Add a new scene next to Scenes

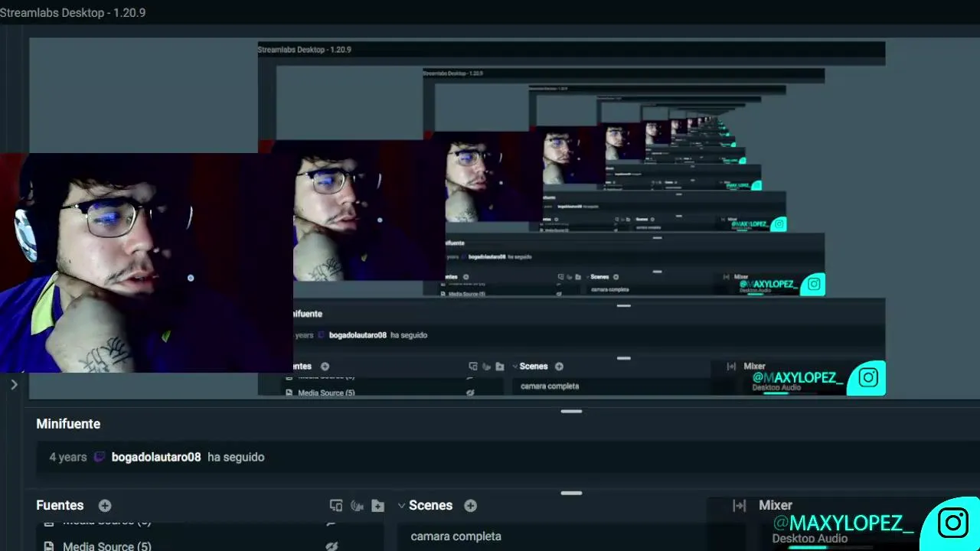point(471,506)
